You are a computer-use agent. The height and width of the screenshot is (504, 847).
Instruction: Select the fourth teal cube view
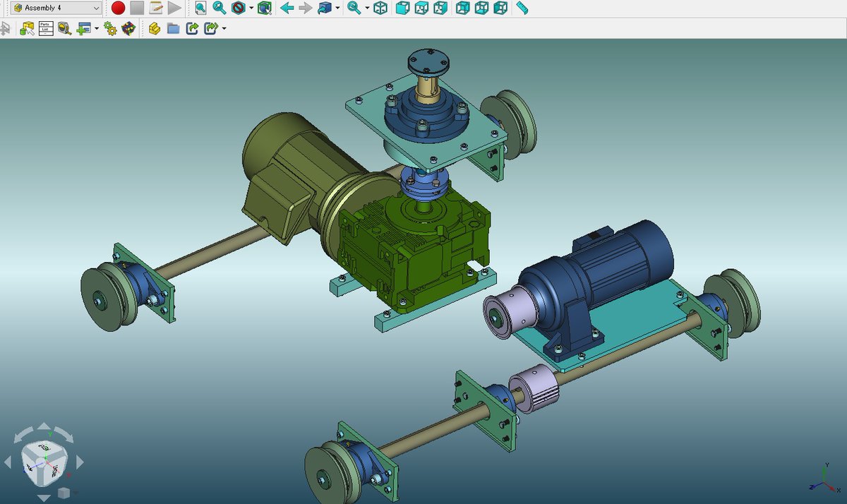(x=463, y=8)
